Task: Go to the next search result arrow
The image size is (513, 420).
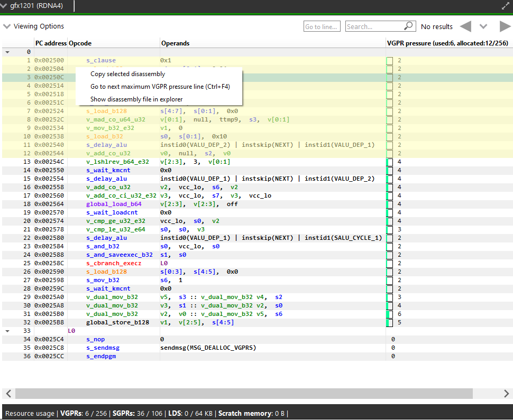Action: 505,26
